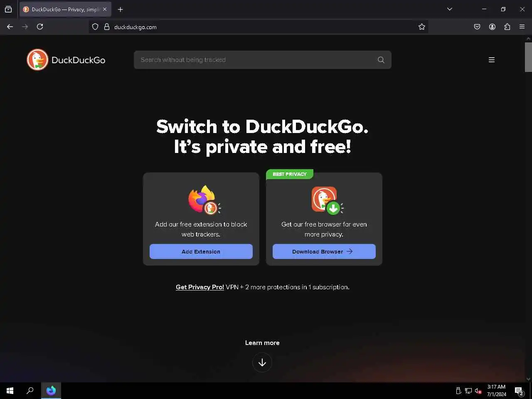Open Windows taskbar search
This screenshot has height=399, width=532.
click(x=30, y=391)
